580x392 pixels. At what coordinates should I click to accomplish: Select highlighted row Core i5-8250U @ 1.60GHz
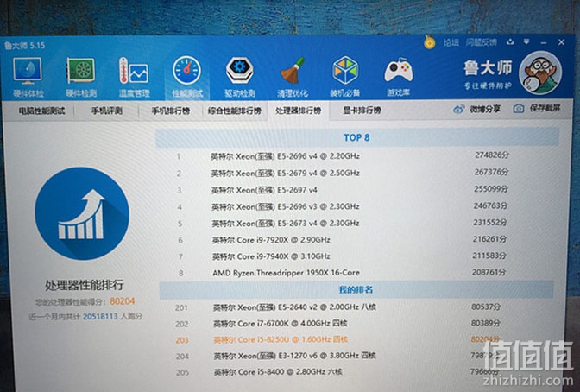tap(339, 340)
